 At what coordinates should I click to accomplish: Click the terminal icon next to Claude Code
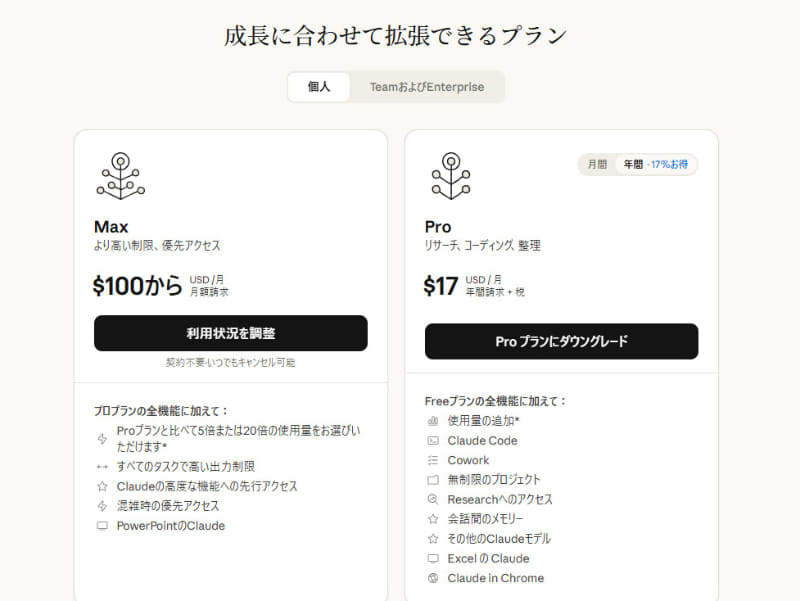coord(432,441)
